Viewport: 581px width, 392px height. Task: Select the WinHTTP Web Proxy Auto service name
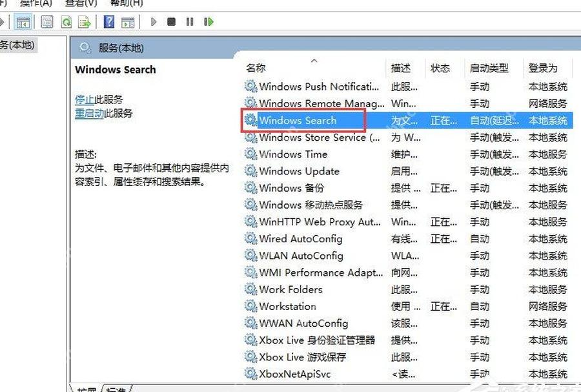tap(320, 222)
